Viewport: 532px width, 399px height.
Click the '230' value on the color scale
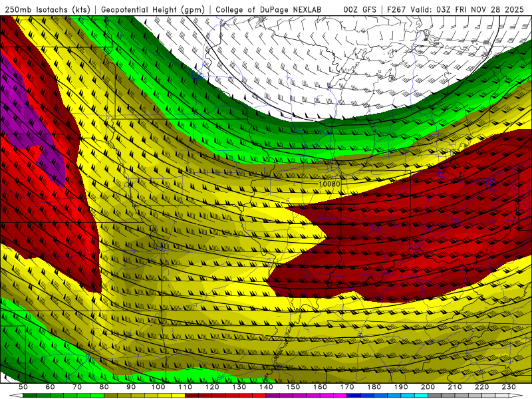pos(509,387)
